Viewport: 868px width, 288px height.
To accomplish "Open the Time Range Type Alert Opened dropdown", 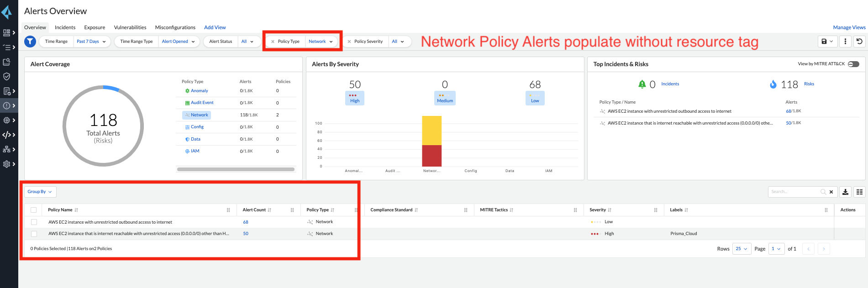I will click(x=179, y=42).
